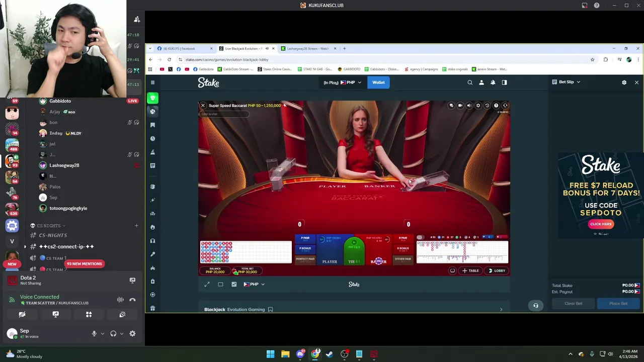Open Baccarat game settings gear
Screen dimensions: 644x362
[478, 106]
